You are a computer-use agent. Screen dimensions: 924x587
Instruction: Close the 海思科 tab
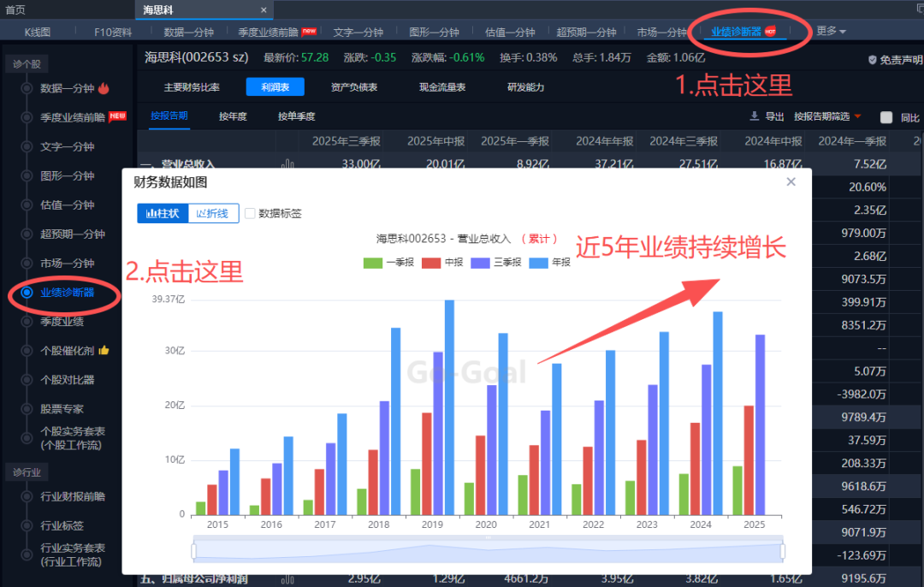click(x=264, y=10)
